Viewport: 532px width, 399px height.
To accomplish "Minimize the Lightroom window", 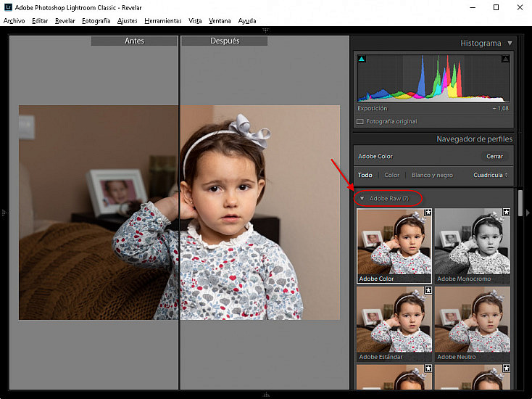I will 473,7.
